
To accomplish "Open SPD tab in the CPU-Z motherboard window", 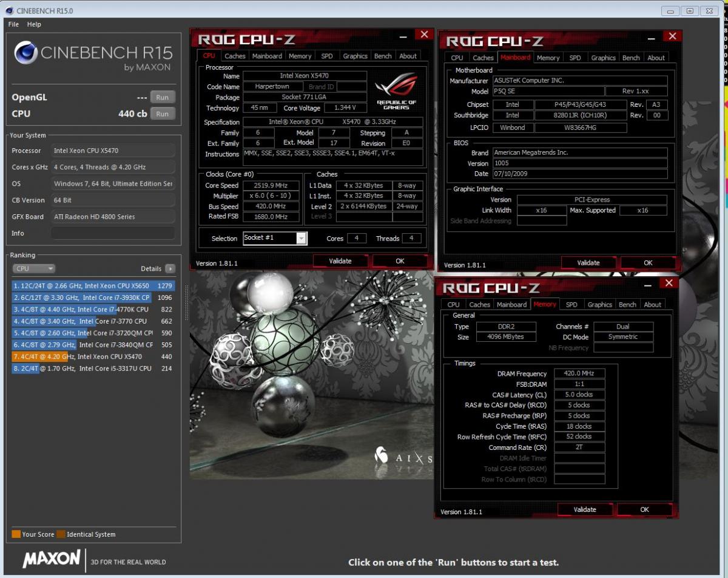I will click(x=575, y=58).
